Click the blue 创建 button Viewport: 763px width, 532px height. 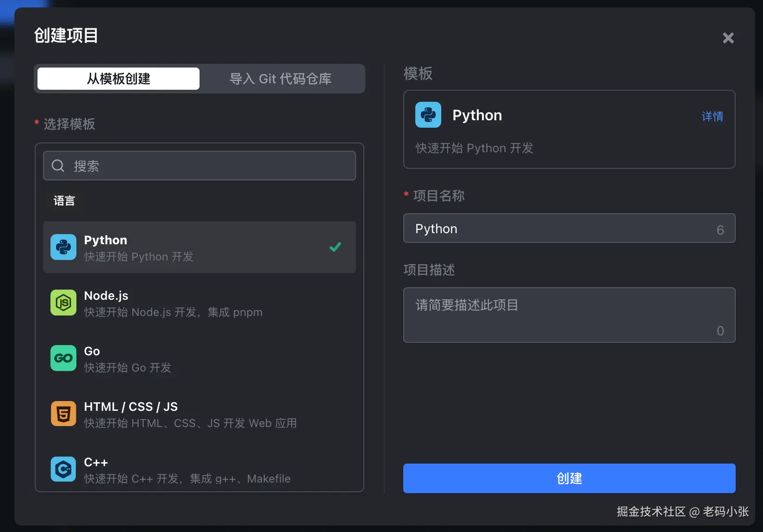pos(569,478)
